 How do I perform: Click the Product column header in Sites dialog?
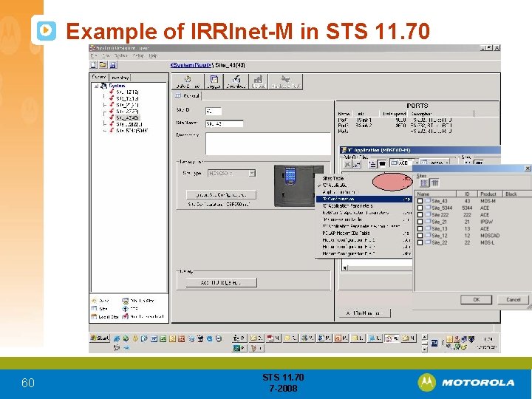(x=489, y=194)
